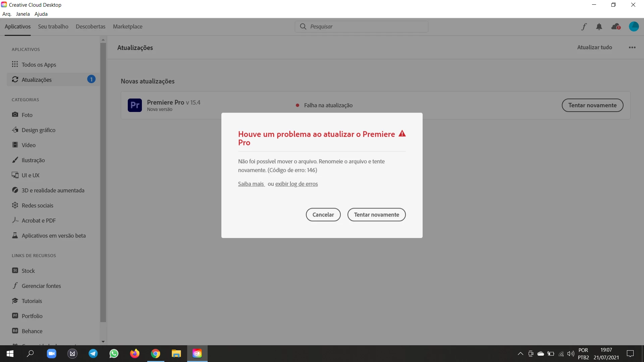Image resolution: width=644 pixels, height=362 pixels.
Task: Open the notifications bell
Action: pyautogui.click(x=599, y=27)
